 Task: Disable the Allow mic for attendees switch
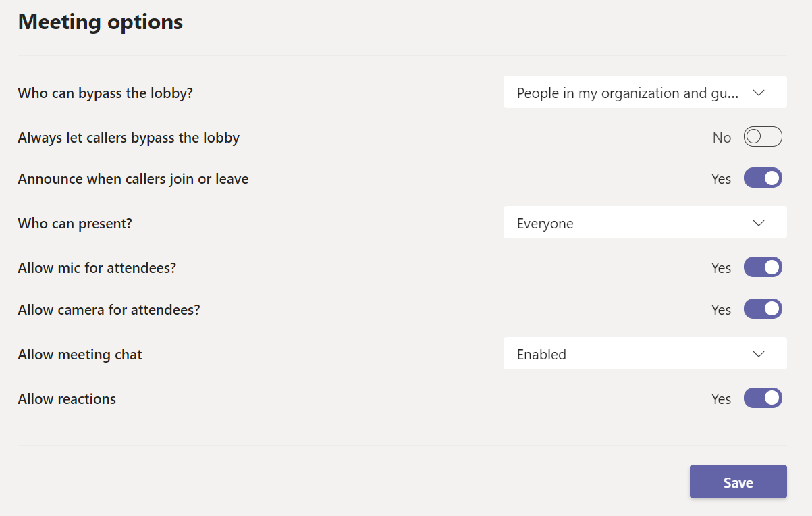pos(763,267)
